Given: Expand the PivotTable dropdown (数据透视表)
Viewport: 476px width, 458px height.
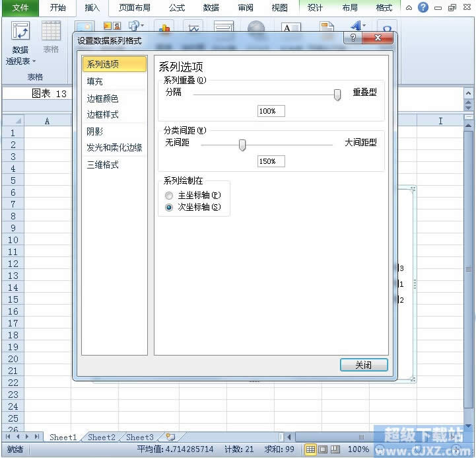Looking at the screenshot, I should click(20, 61).
